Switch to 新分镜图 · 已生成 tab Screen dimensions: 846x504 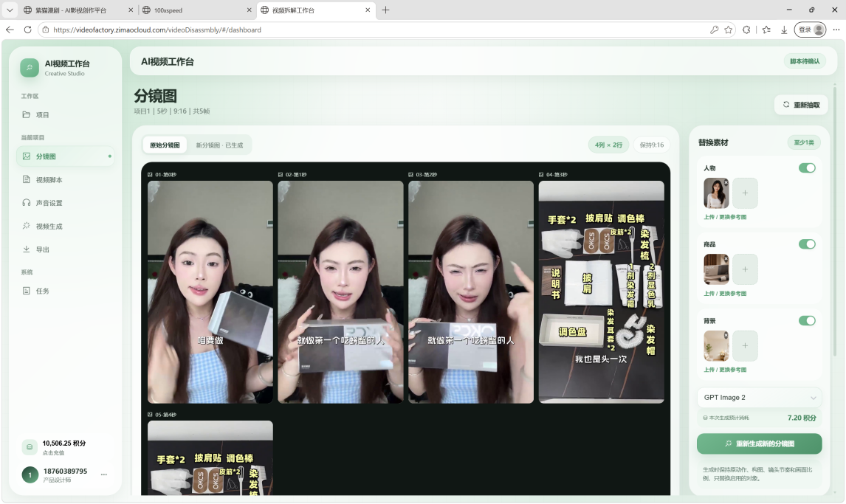tap(219, 145)
